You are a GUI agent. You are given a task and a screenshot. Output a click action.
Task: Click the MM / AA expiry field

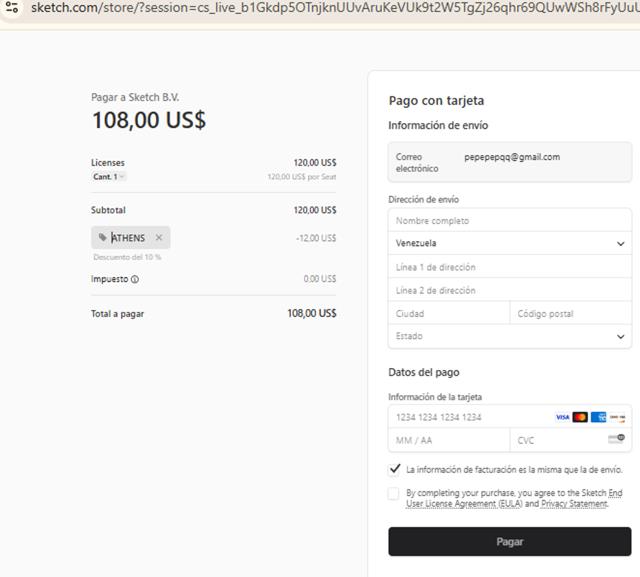pyautogui.click(x=449, y=440)
